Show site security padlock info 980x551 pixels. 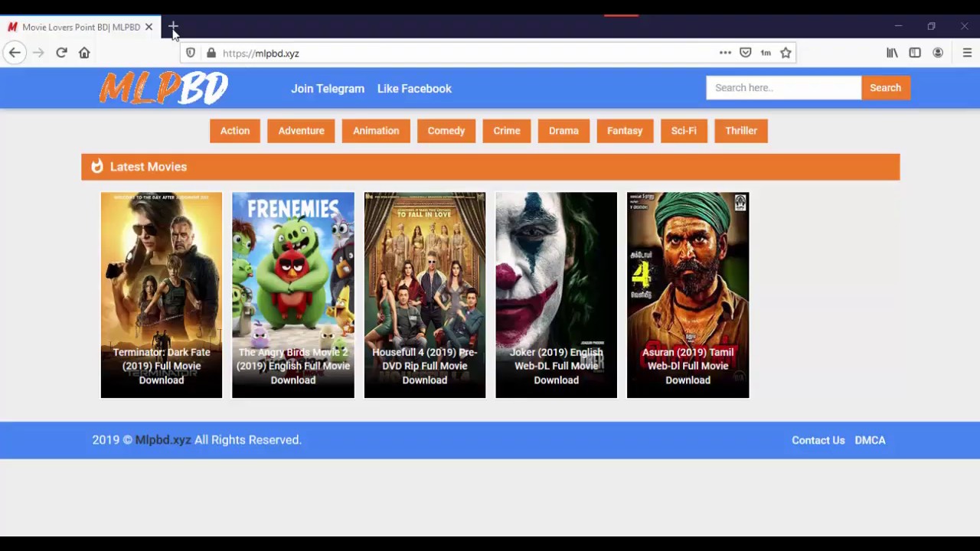[x=211, y=53]
